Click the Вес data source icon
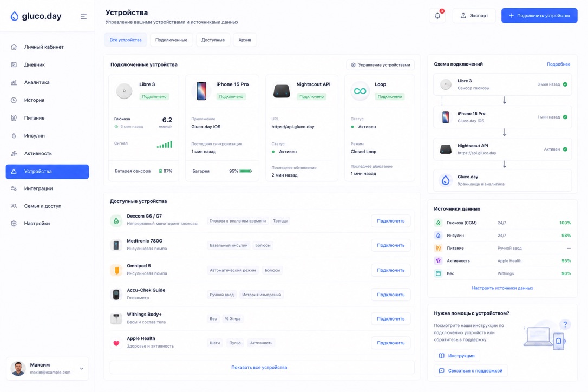 [x=438, y=273]
